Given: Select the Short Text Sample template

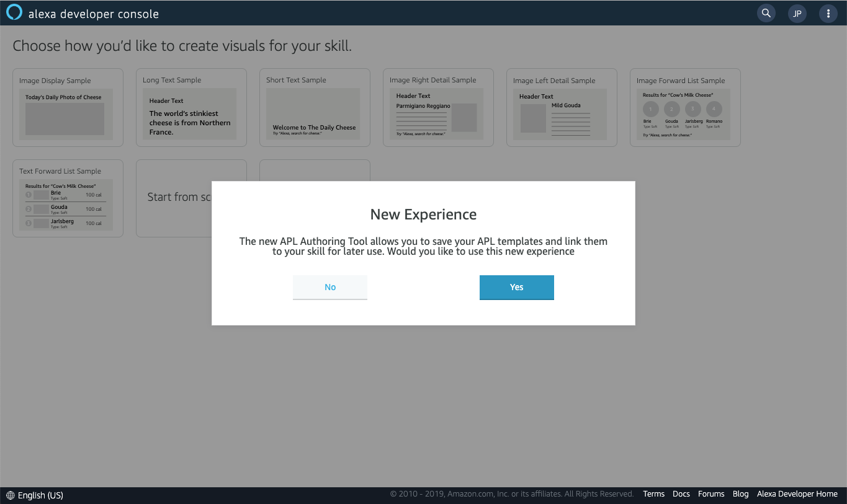Looking at the screenshot, I should (x=314, y=107).
